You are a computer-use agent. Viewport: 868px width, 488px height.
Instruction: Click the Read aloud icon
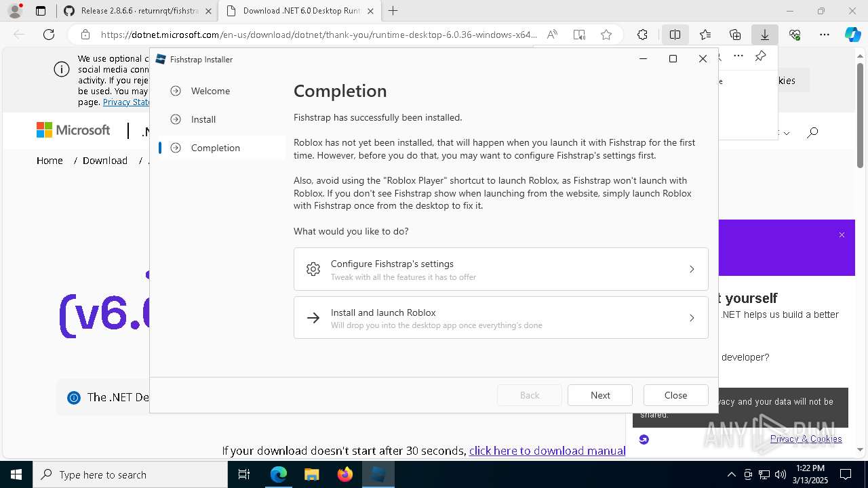point(552,35)
